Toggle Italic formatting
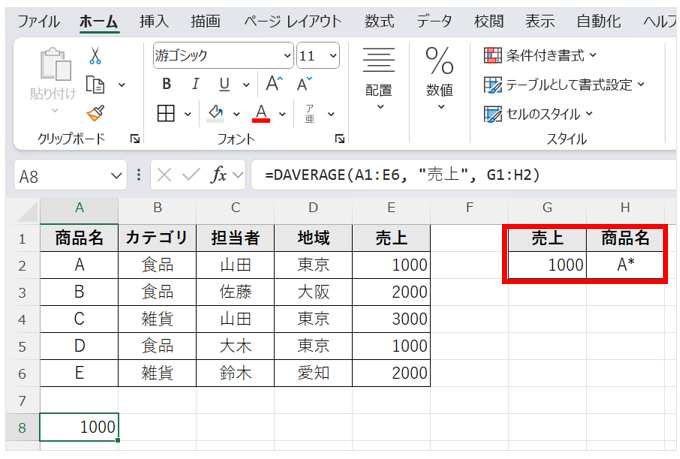The height and width of the screenshot is (459, 680). (196, 84)
